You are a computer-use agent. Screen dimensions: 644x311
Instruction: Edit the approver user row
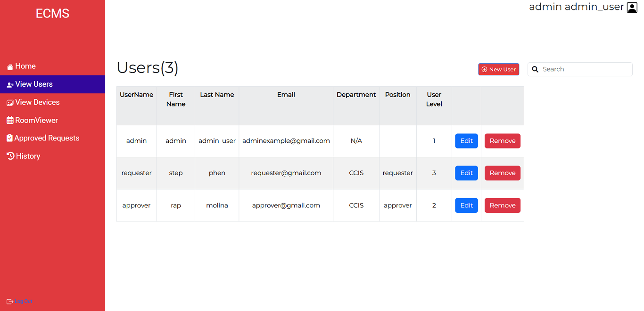[466, 205]
